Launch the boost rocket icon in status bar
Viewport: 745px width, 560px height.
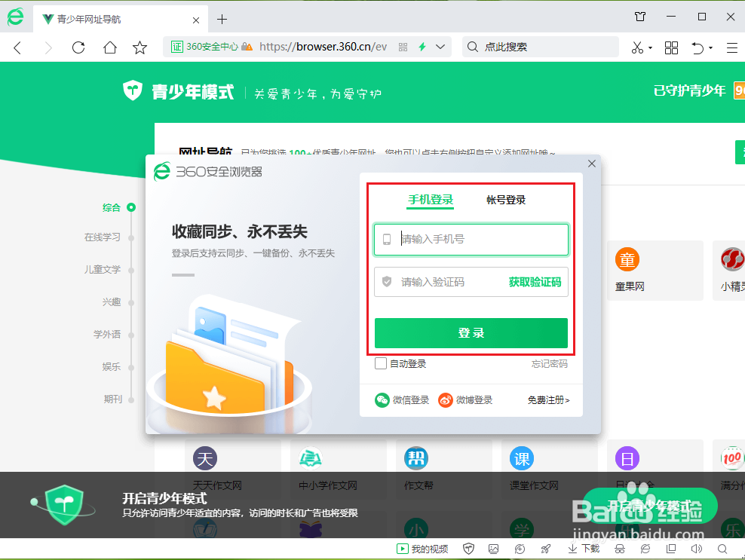[546, 548]
